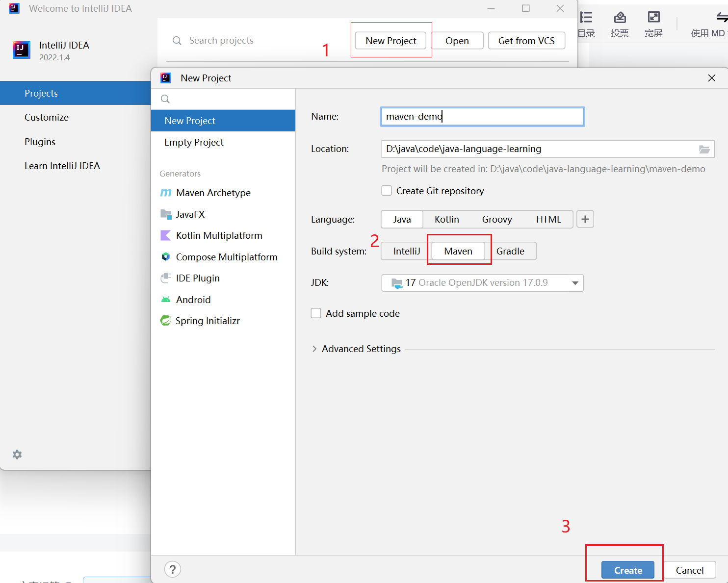
Task: Click the search magnifier in New Project dialog
Action: (165, 99)
